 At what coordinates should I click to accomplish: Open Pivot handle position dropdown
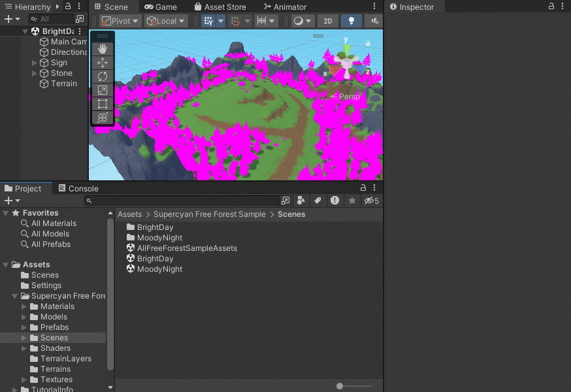point(120,21)
